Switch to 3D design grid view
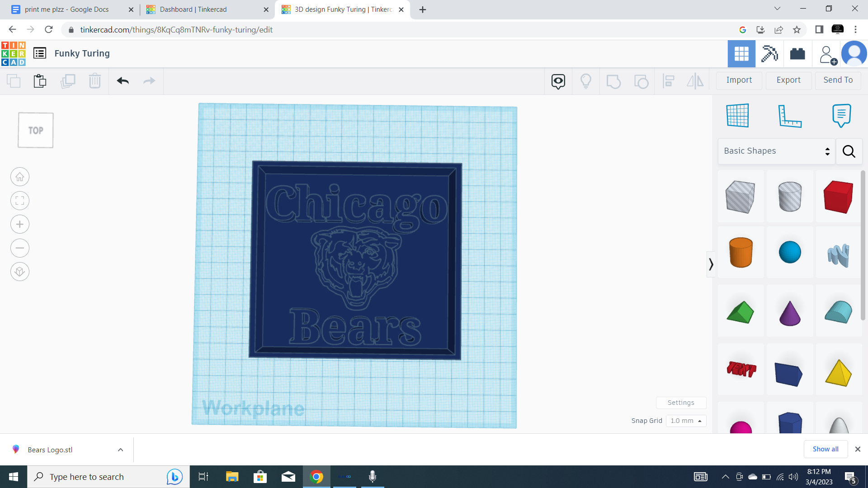Screen dimensions: 868x488 point(741,54)
